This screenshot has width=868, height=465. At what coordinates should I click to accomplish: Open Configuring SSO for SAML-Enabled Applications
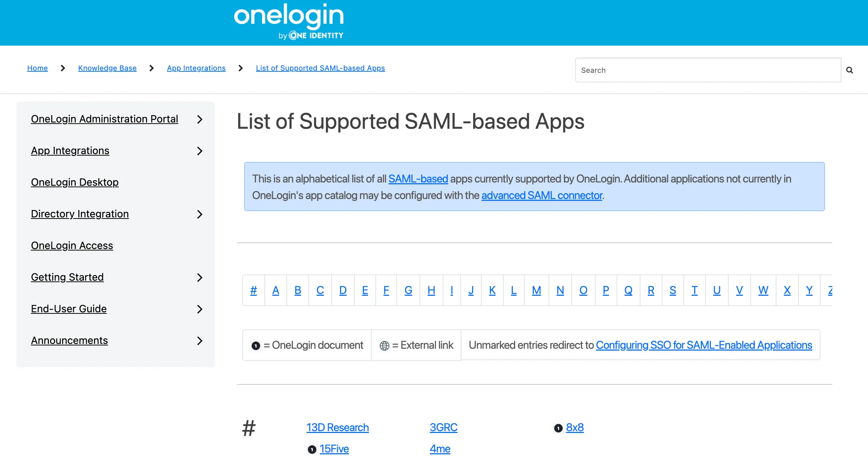[x=704, y=345]
